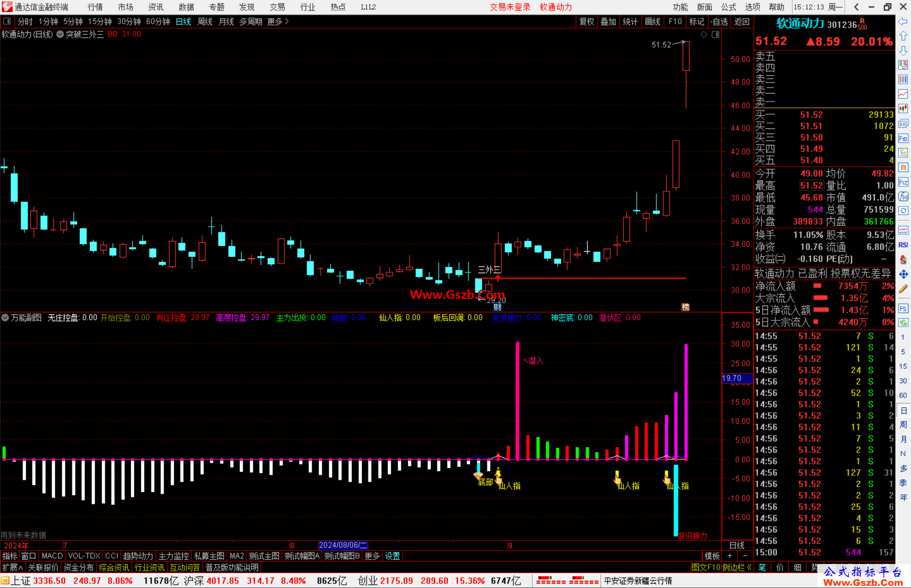
Task: Collapse the 侧边栏 sidebar toggle
Action: (x=737, y=567)
